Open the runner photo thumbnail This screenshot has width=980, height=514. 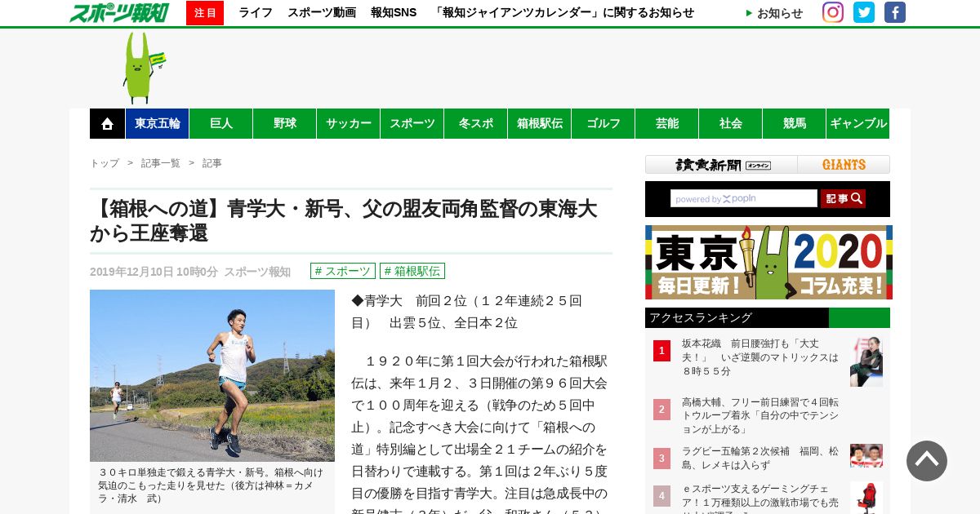[212, 375]
